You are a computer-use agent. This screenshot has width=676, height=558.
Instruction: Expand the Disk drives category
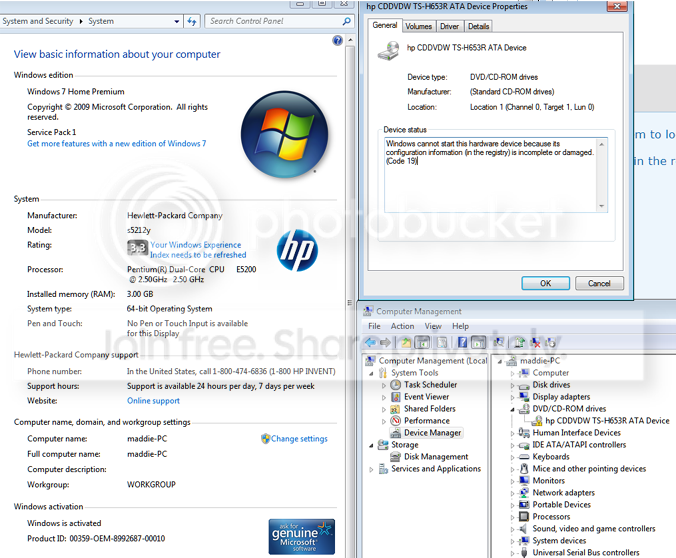tap(513, 386)
